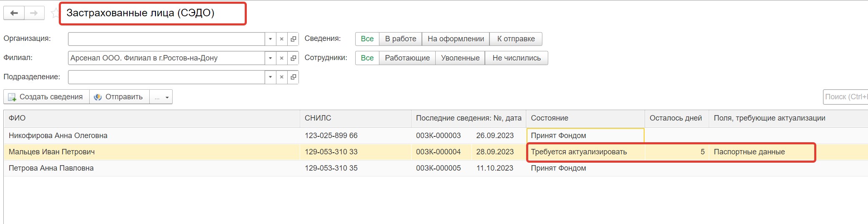The height and width of the screenshot is (224, 868).
Task: Click the back navigation arrow
Action: pyautogui.click(x=14, y=13)
